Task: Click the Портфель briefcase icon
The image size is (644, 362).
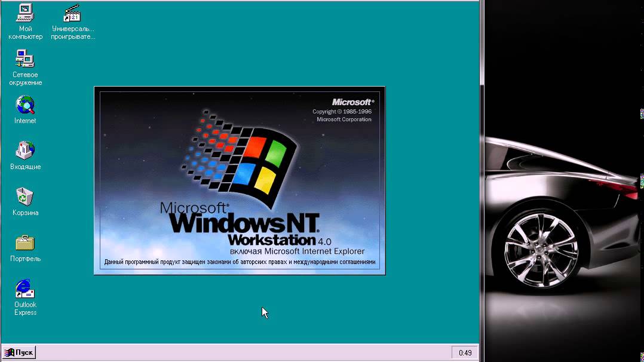Action: pyautogui.click(x=25, y=243)
